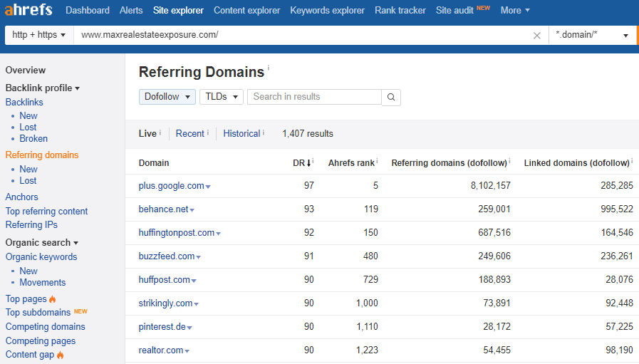
Task: Focus the Search in results field
Action: coord(314,97)
